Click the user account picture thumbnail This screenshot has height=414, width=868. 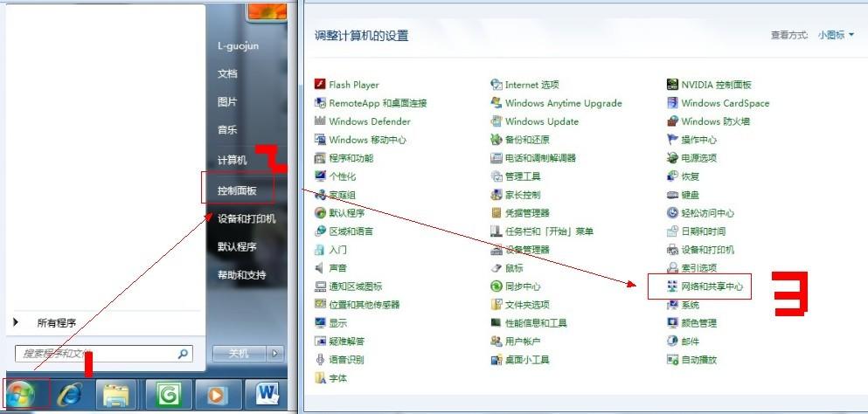click(x=267, y=9)
